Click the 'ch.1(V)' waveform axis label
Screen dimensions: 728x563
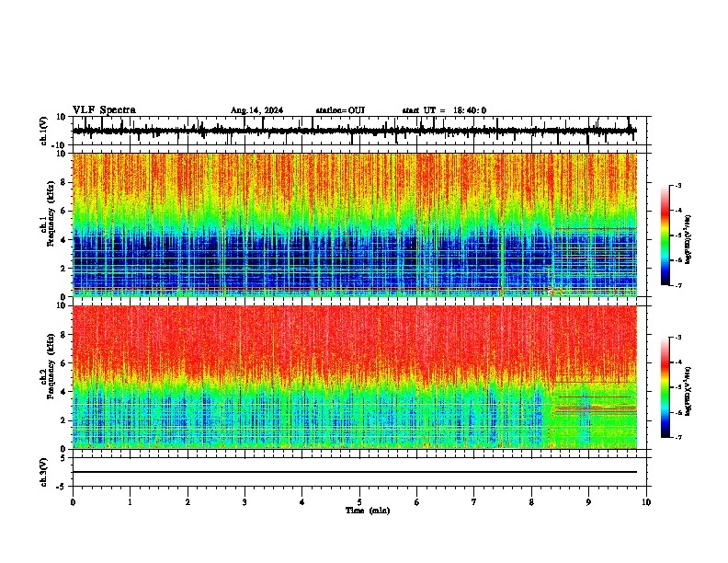pos(44,131)
